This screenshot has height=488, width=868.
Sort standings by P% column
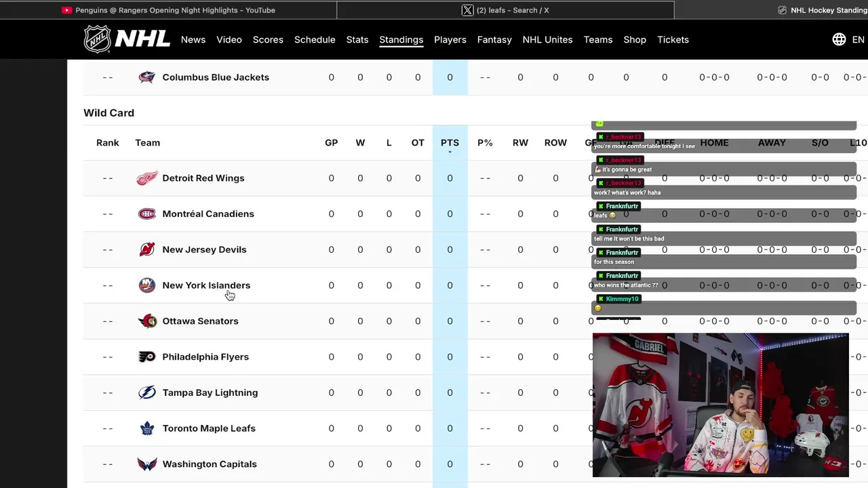tap(485, 143)
